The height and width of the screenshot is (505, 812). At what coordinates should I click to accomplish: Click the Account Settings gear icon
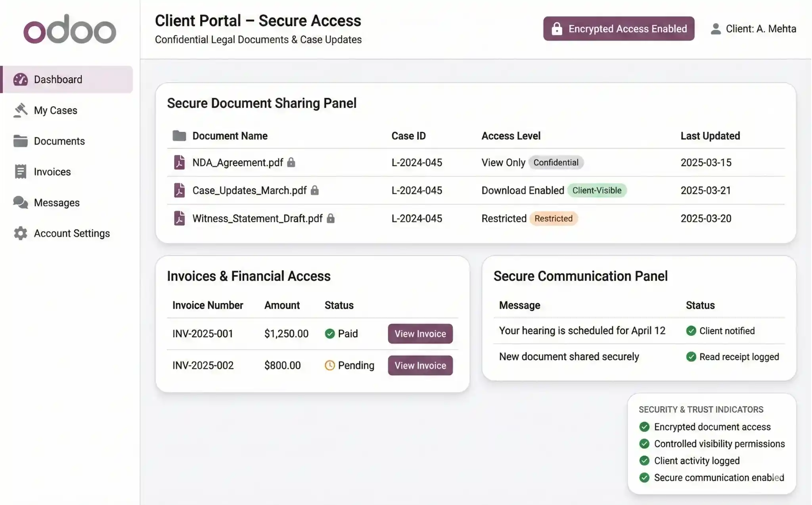[20, 233]
